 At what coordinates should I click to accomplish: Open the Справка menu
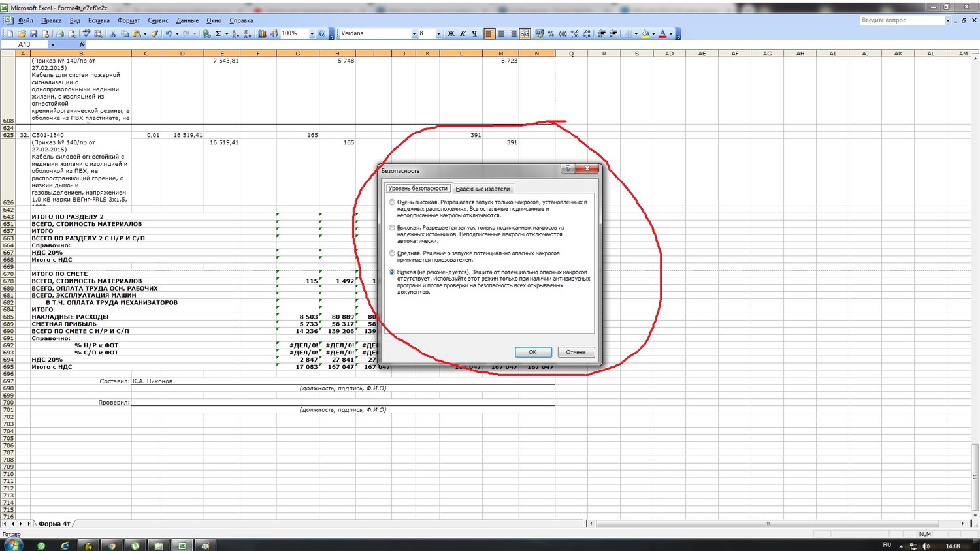[241, 20]
